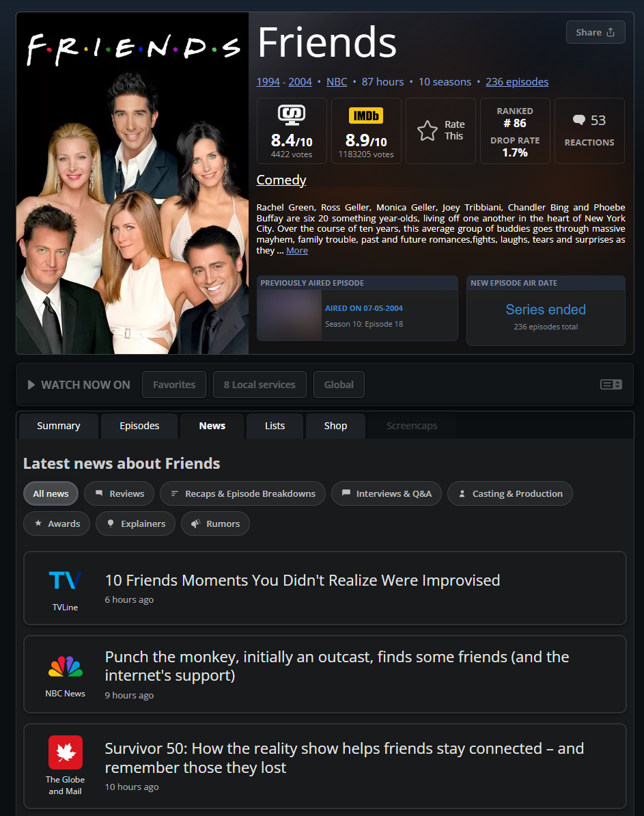Switch to the Episodes tab
Image resolution: width=644 pixels, height=816 pixels.
click(139, 426)
